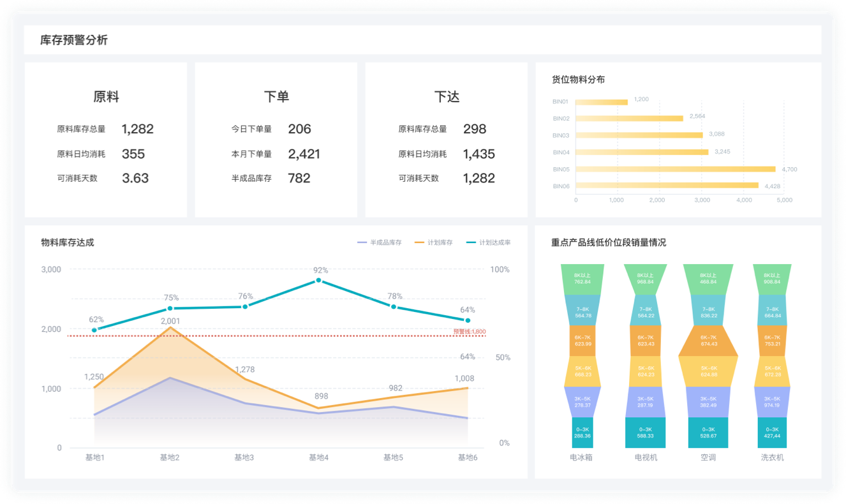The image size is (846, 504).
Task: Click the 今日下单量 value 206
Action: [x=299, y=129]
